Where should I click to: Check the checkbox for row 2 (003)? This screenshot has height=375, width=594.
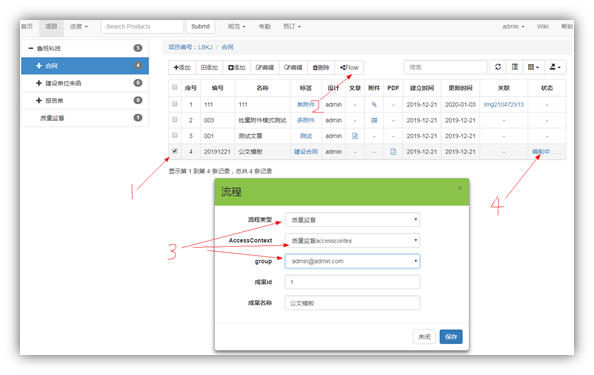coord(175,119)
